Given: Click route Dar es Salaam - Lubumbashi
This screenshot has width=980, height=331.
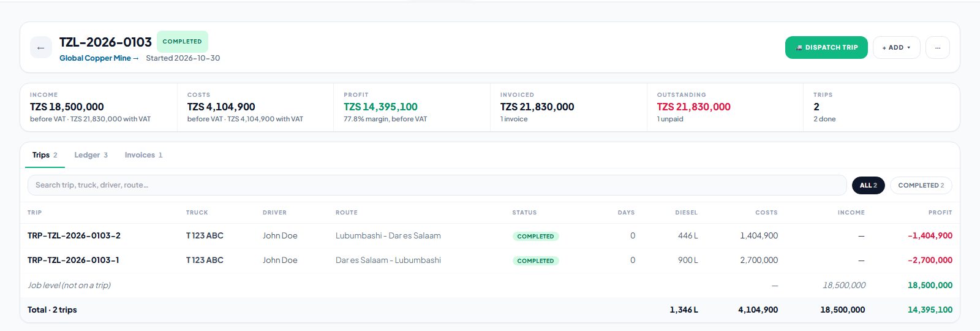Looking at the screenshot, I should [x=388, y=261].
